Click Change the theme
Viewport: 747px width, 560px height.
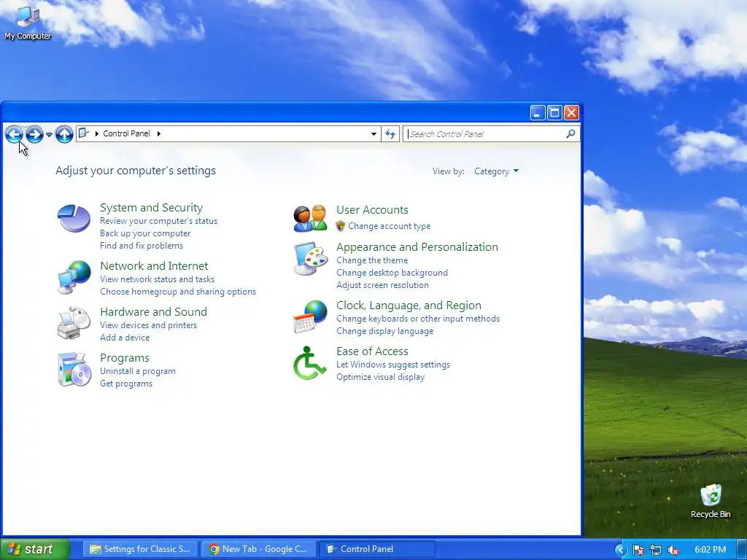372,260
